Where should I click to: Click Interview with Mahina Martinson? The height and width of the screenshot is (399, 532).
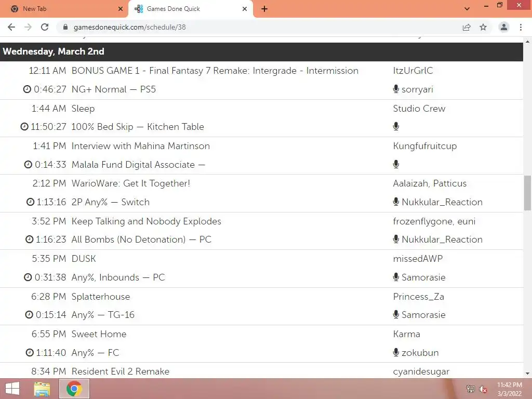pos(140,146)
